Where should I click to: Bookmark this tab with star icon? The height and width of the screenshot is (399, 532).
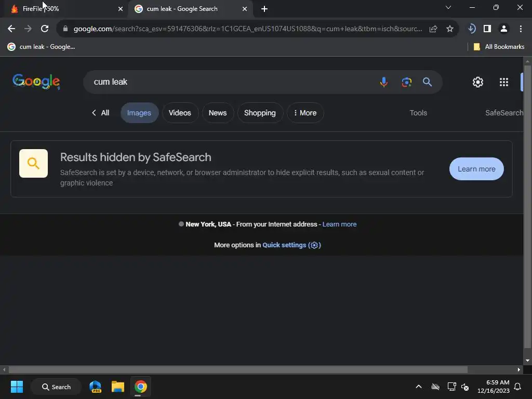click(450, 29)
